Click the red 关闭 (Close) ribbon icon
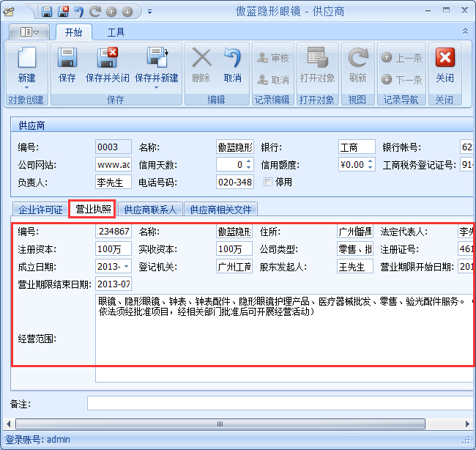Viewport: 476px width, 450px height. click(x=445, y=59)
